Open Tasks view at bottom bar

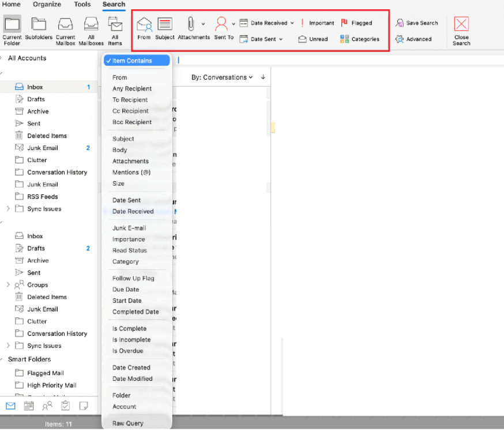click(x=66, y=406)
